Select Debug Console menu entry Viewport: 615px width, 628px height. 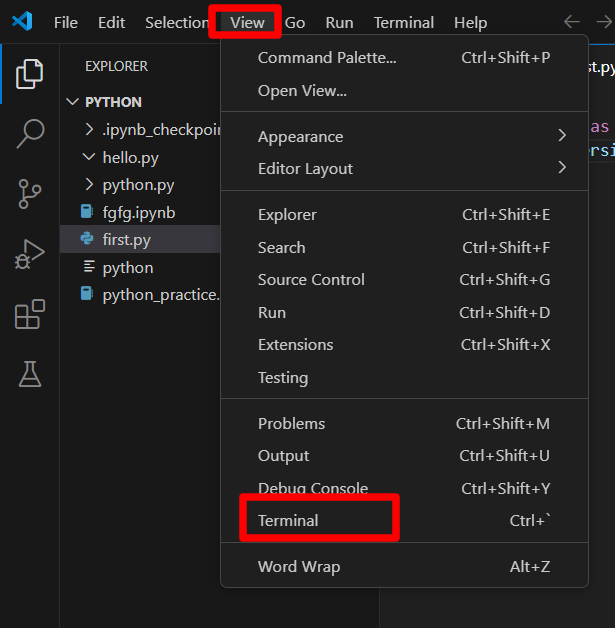(x=312, y=489)
